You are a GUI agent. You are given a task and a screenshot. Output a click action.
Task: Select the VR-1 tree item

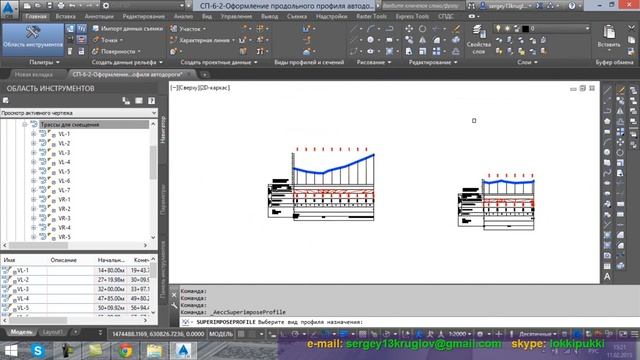click(x=64, y=200)
